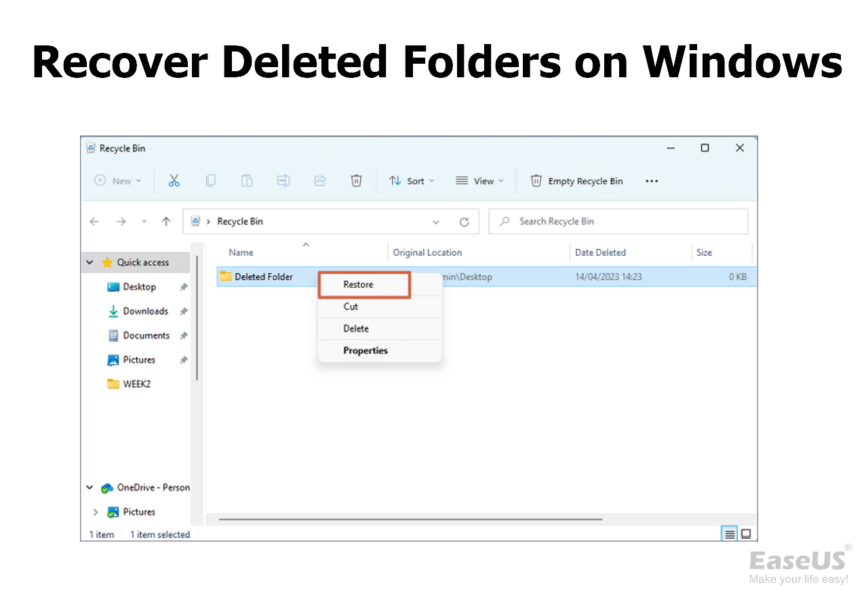Click the trash can Delete icon in toolbar
868x610 pixels.
(356, 180)
